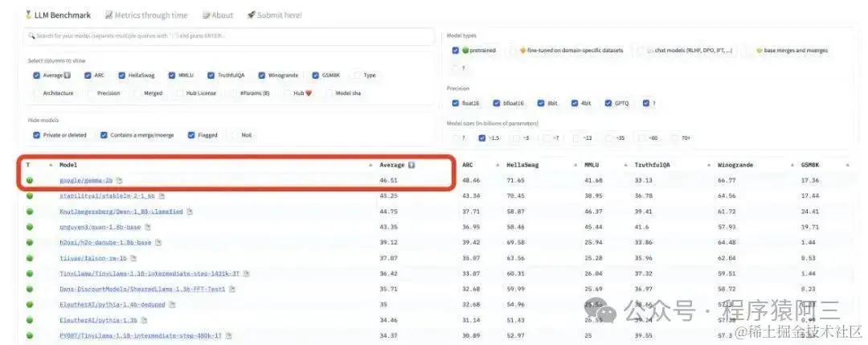868x345 pixels.
Task: Go to the Submit here! tab
Action: coord(275,15)
